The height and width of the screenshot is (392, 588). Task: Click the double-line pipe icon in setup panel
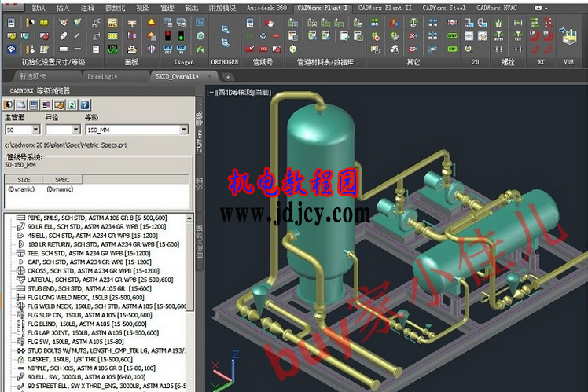click(x=64, y=49)
